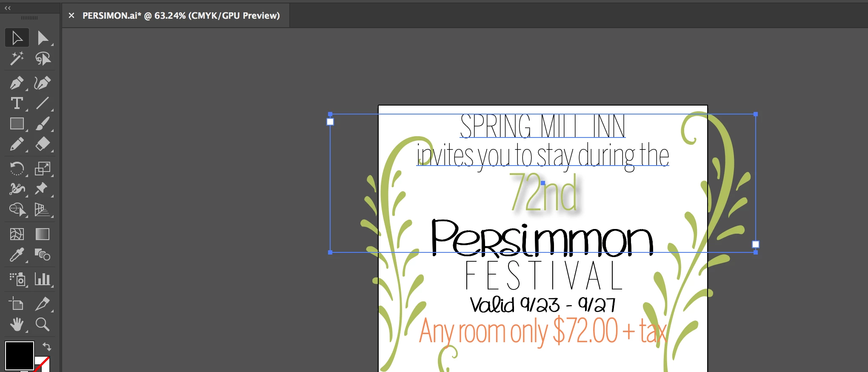Click the text frame out-port square at bottom right
The height and width of the screenshot is (372, 868).
pos(756,244)
